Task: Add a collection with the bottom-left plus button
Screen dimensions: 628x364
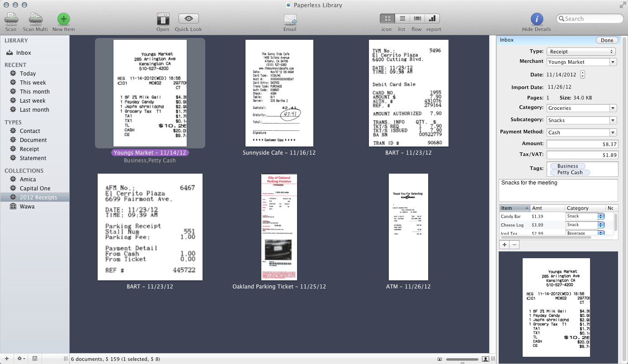Action: pyautogui.click(x=6, y=359)
